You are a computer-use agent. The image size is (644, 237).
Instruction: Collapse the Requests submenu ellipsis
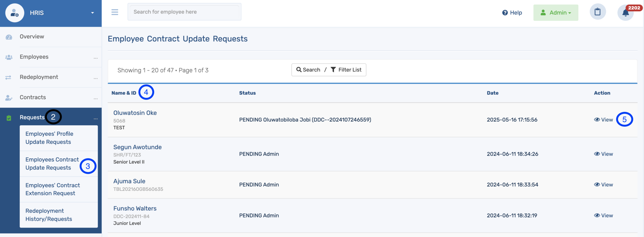pyautogui.click(x=96, y=118)
